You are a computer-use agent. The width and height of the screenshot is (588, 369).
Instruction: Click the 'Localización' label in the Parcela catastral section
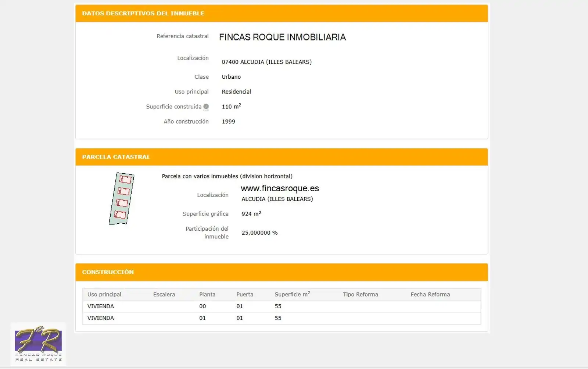point(212,195)
